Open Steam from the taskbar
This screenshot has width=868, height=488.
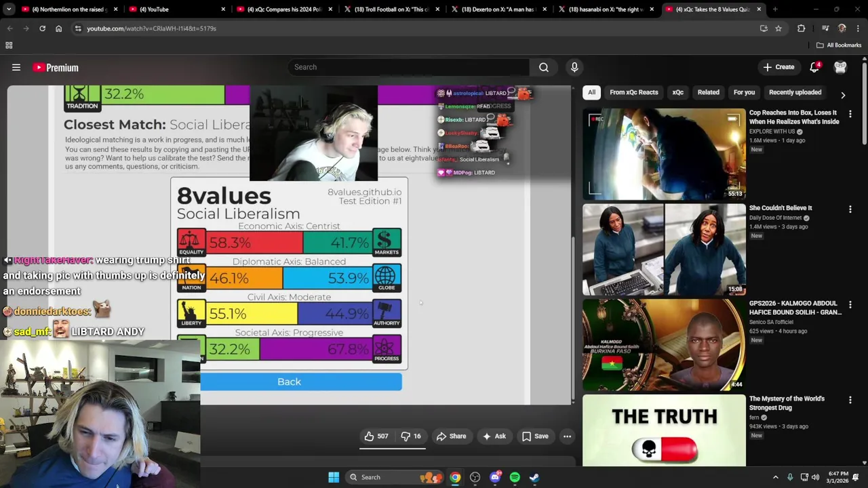coord(534,477)
